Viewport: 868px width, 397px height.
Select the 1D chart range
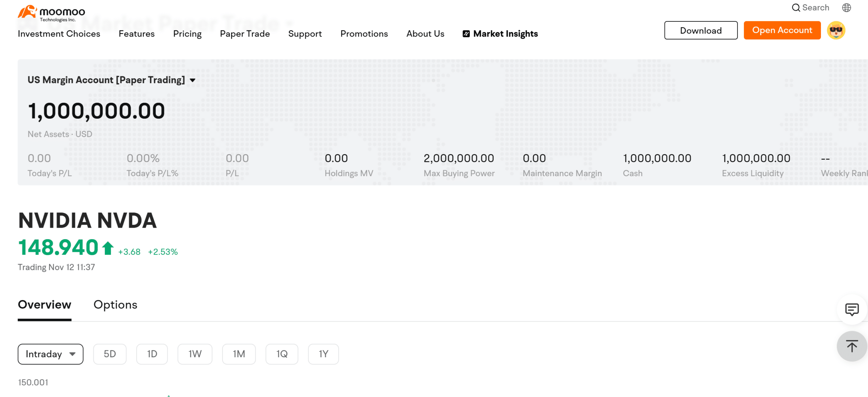[x=152, y=354]
